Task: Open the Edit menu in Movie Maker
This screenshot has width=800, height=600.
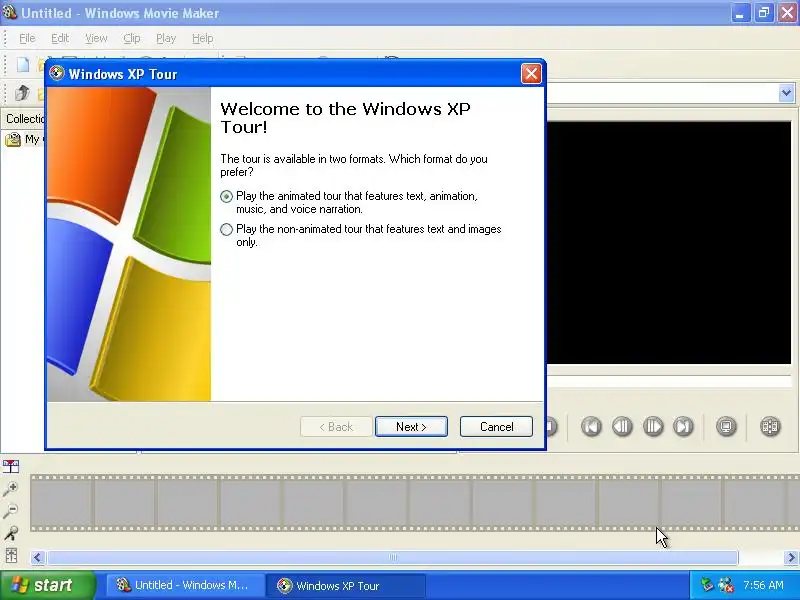Action: click(60, 38)
